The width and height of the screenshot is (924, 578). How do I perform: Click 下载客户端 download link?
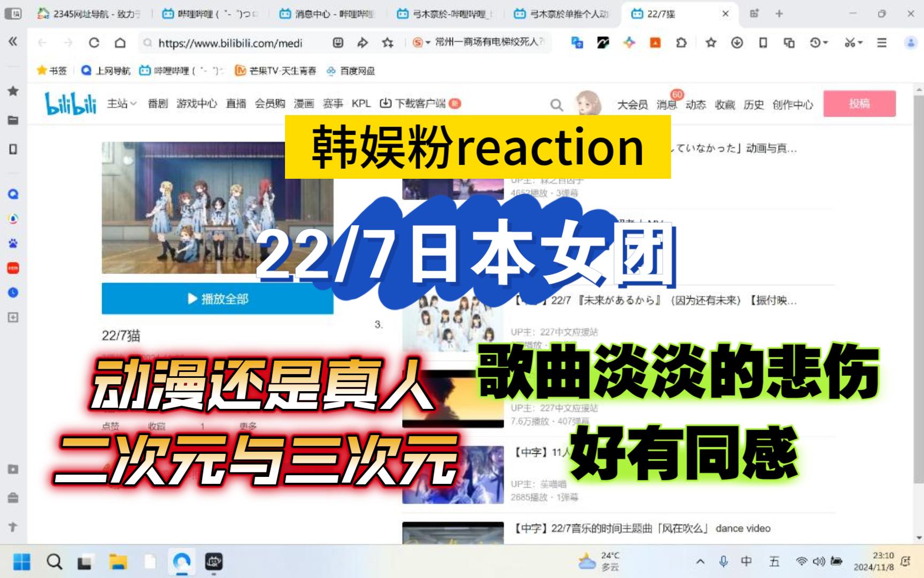420,103
